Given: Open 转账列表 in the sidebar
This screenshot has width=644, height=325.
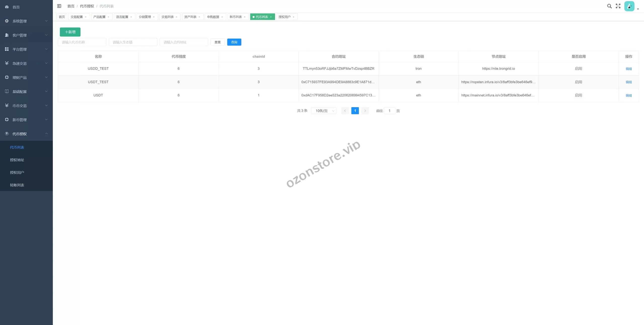Looking at the screenshot, I should click(17, 185).
